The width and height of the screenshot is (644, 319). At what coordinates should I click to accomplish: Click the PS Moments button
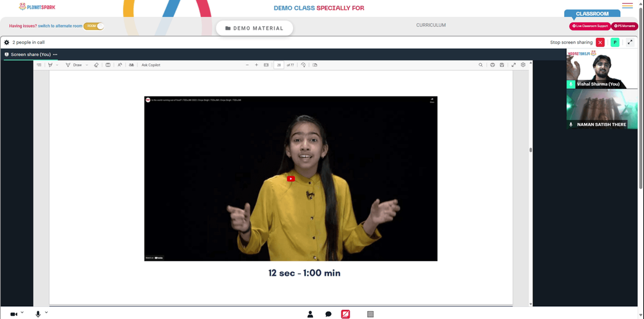coord(625,26)
